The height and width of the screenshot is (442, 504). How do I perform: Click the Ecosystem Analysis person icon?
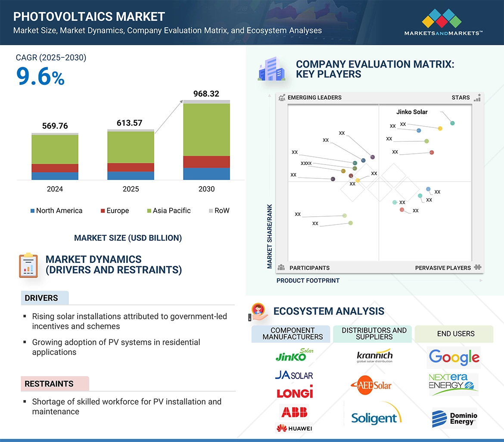coord(258,311)
